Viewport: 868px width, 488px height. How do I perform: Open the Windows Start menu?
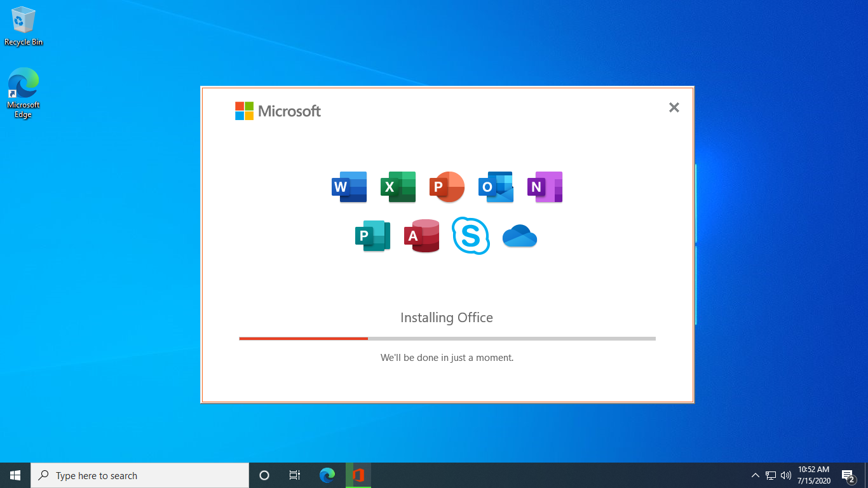15,475
